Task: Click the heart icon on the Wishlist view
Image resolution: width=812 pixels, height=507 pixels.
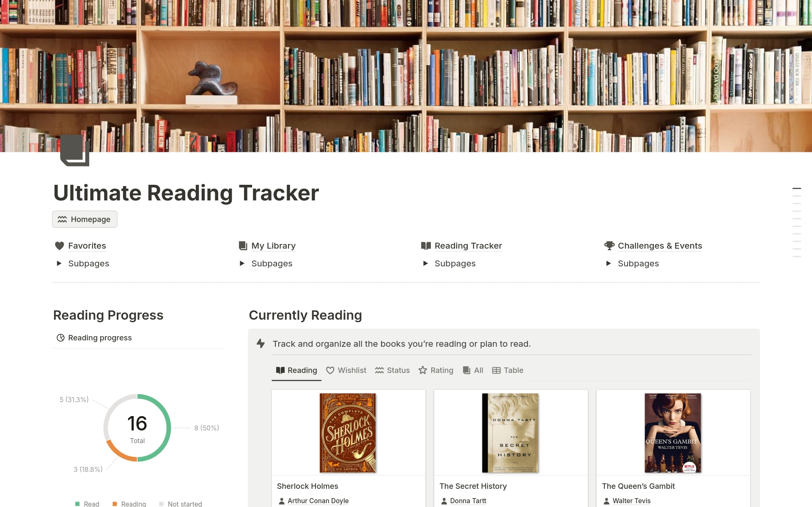Action: 330,370
